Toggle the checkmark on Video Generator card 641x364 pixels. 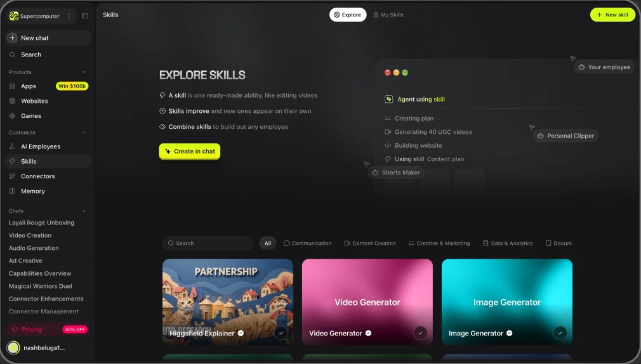click(x=420, y=333)
